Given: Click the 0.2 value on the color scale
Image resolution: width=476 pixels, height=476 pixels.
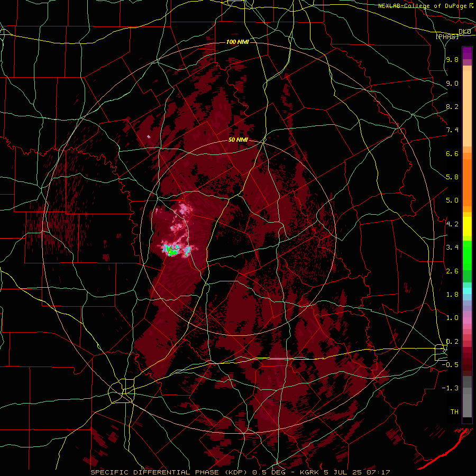Looking at the screenshot, I should click(x=452, y=341).
